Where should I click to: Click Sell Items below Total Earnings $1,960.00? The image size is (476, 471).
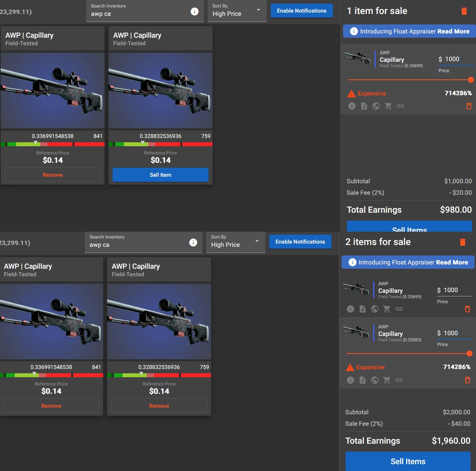click(408, 461)
